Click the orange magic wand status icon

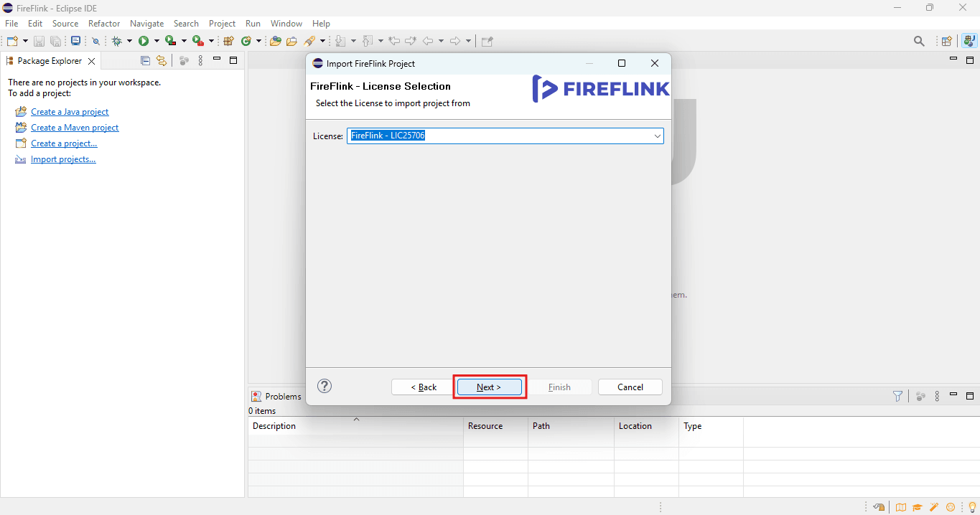point(934,507)
